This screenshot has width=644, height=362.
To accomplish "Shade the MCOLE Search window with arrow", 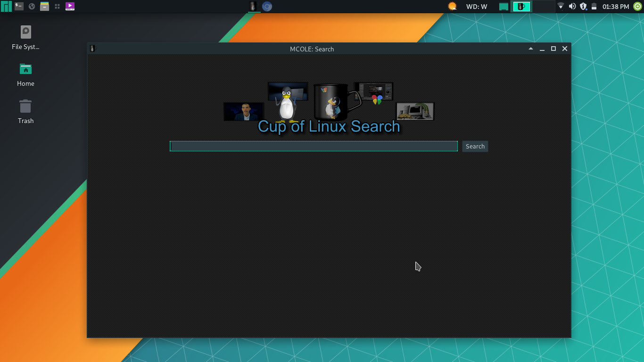I will click(x=531, y=49).
